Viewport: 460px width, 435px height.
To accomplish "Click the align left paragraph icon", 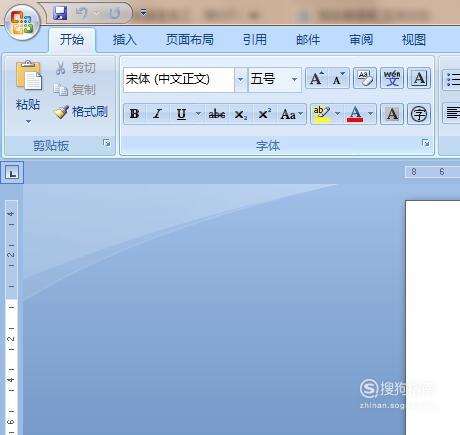I will point(452,113).
